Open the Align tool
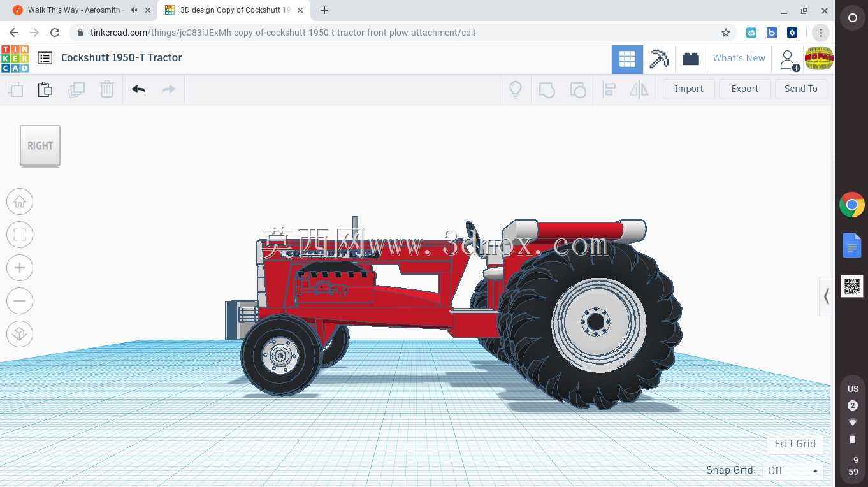The height and width of the screenshot is (487, 868). point(609,89)
